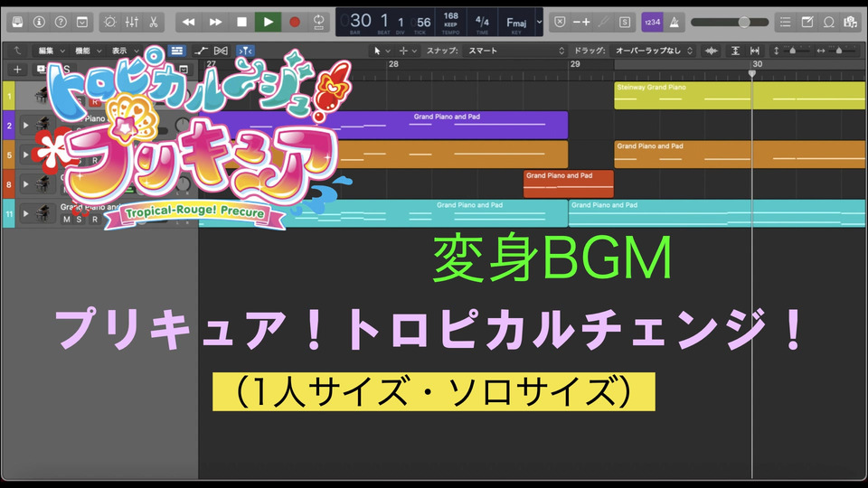
Task: Toggle the purple 1234 count-in button
Action: (653, 22)
